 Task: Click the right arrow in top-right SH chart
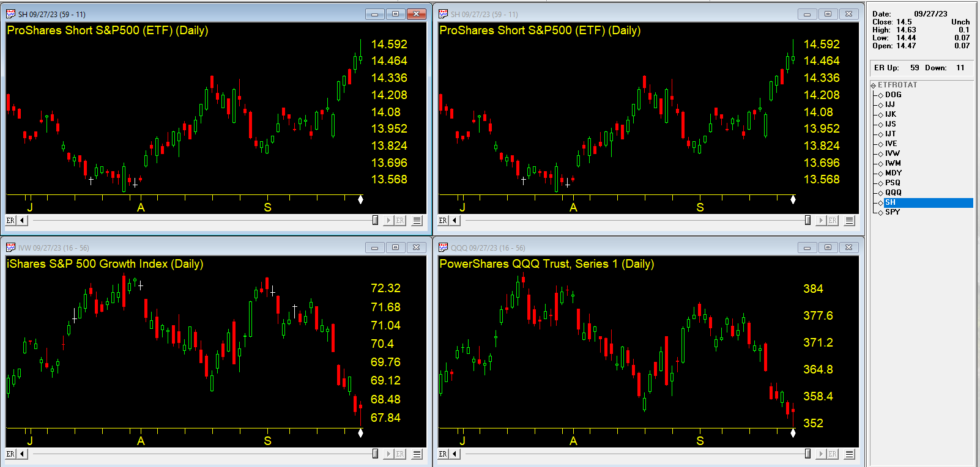pyautogui.click(x=821, y=221)
